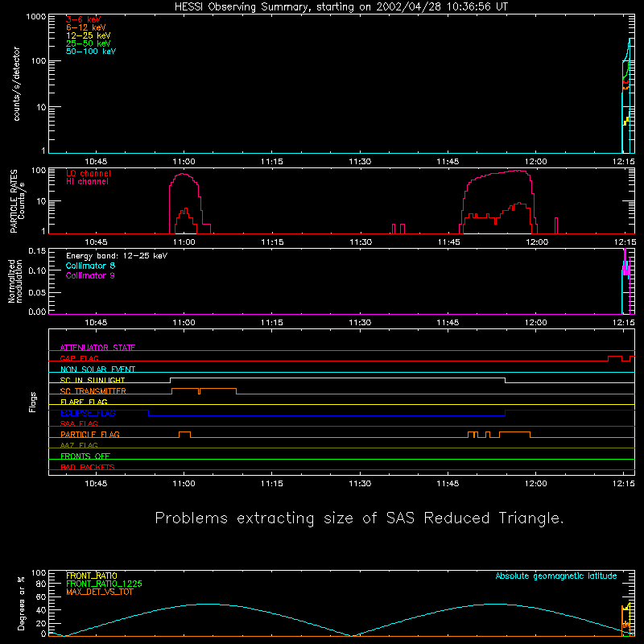Click the MAX_DET_VS_TOT legend label
The width and height of the screenshot is (644, 644).
point(99,592)
